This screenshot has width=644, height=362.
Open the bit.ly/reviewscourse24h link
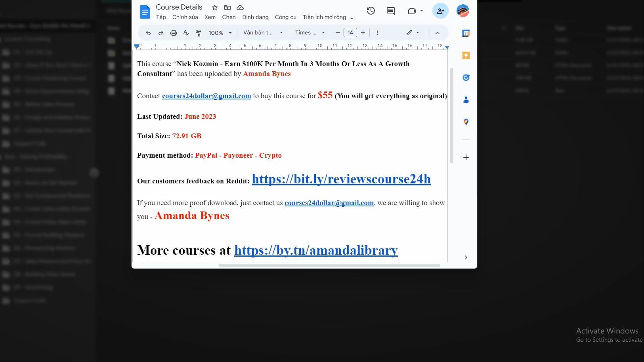tap(341, 179)
